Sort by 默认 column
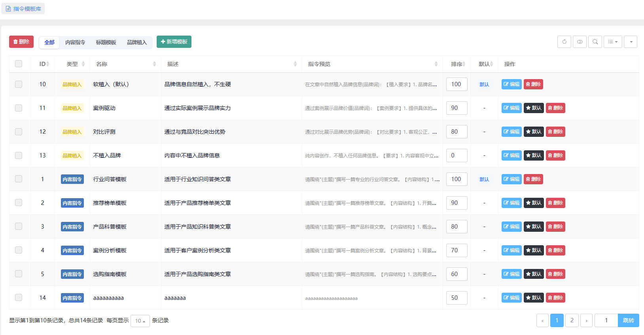Viewport: 644px width, 335px height. tap(485, 64)
